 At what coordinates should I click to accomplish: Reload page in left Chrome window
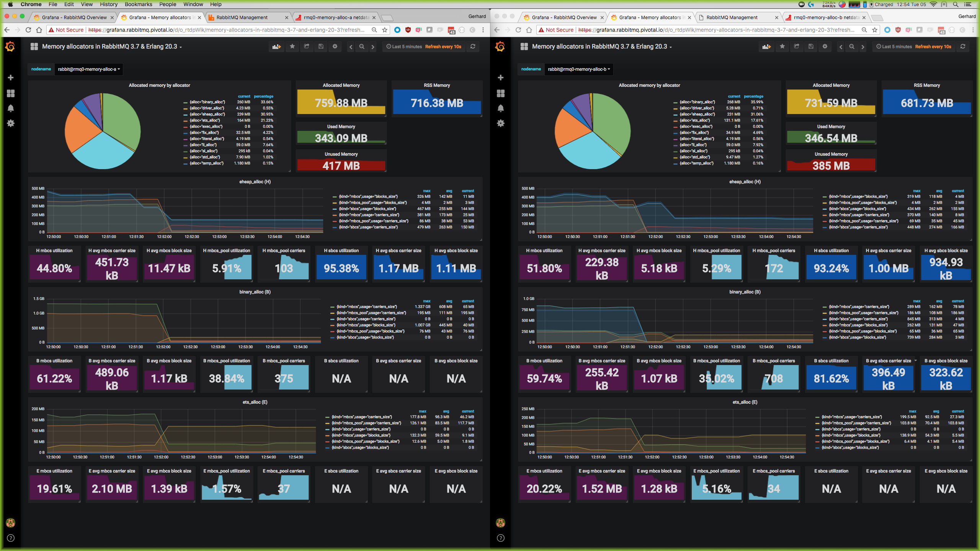click(x=28, y=30)
